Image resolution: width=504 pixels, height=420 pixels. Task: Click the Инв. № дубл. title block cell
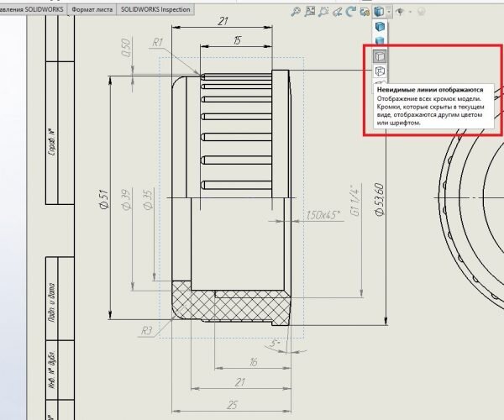pos(52,370)
